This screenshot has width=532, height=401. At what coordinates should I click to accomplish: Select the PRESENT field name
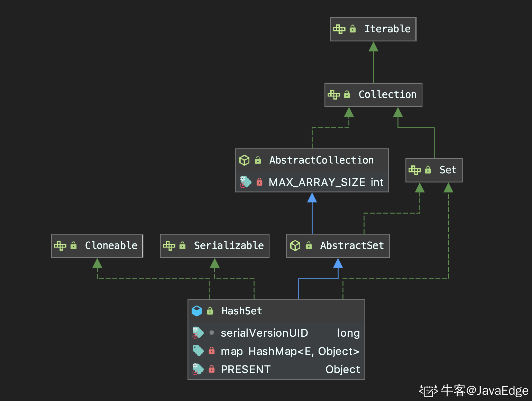(x=246, y=369)
